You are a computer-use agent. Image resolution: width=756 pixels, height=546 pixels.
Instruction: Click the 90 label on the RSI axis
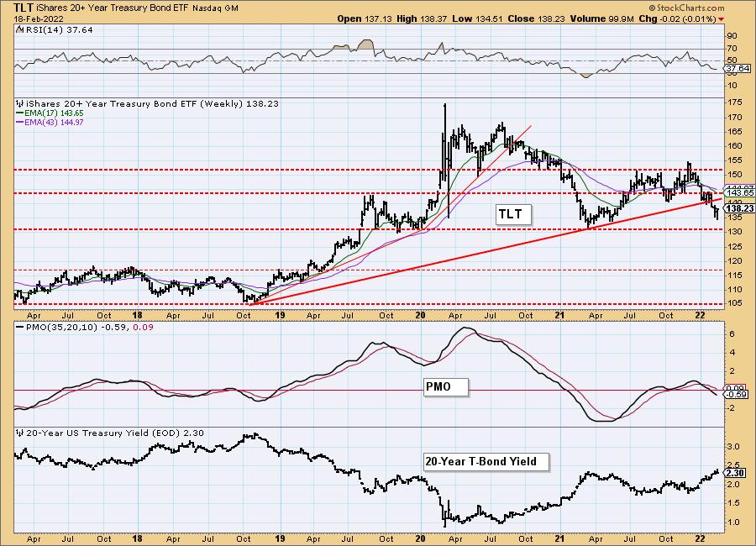pos(732,35)
